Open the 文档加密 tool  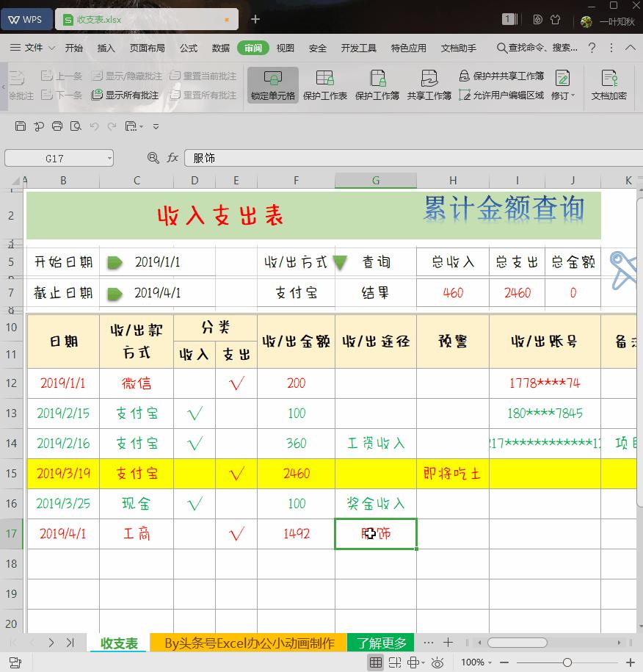pos(610,85)
